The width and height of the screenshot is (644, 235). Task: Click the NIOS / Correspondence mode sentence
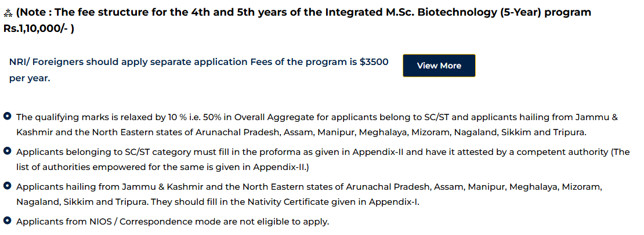point(172,222)
